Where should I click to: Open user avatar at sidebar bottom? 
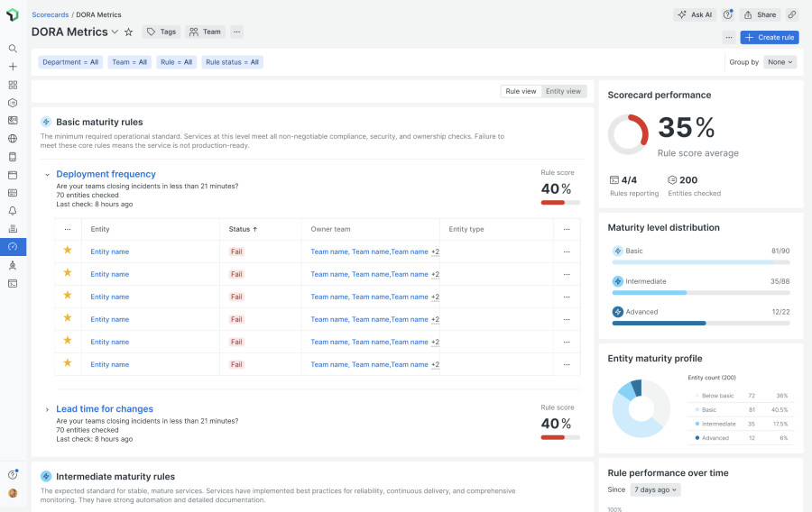coord(13,493)
